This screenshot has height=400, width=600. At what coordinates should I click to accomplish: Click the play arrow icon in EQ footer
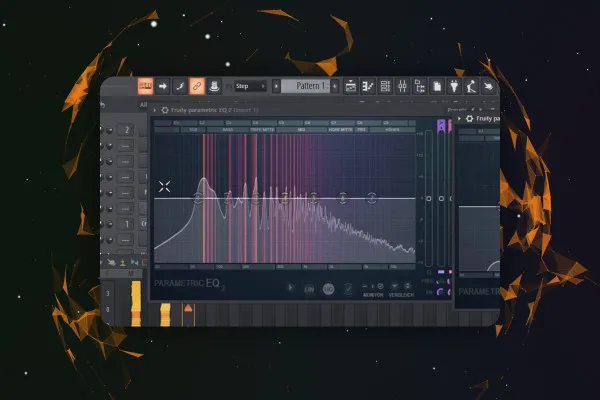tap(290, 287)
